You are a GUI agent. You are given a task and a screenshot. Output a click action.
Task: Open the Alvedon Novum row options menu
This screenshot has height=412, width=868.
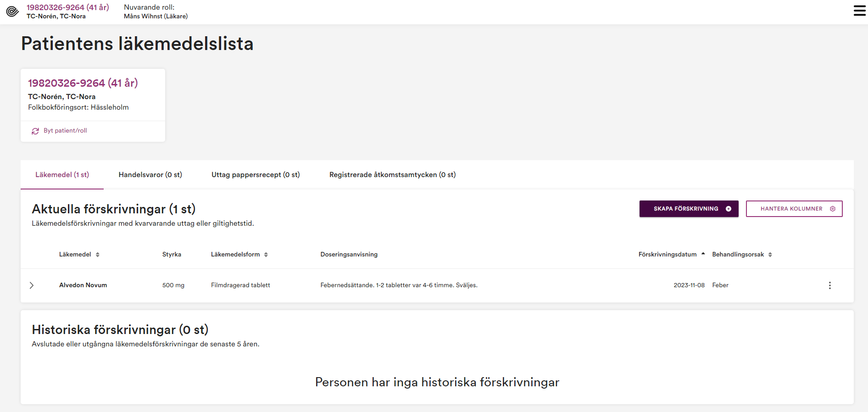829,285
